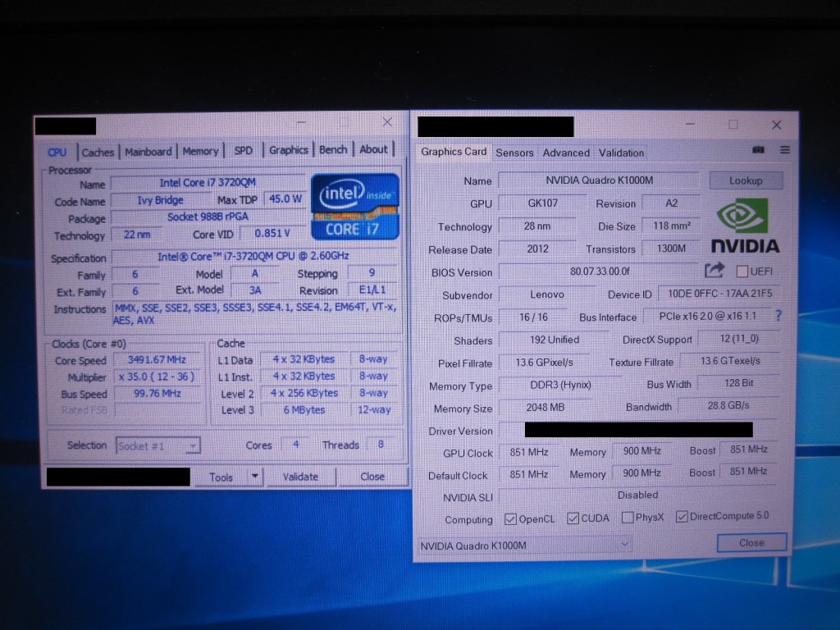Screen dimensions: 840x630
Task: Click the Subvendor value Lenovo
Action: [547, 294]
